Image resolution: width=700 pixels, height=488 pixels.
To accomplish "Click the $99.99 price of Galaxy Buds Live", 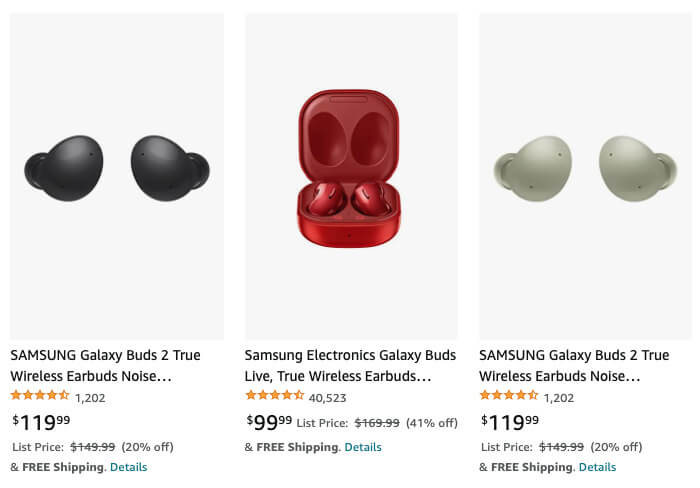I will [x=270, y=422].
